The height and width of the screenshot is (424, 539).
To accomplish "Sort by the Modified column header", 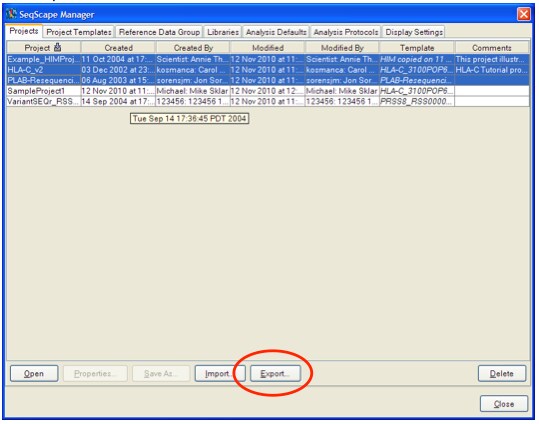I will (267, 48).
